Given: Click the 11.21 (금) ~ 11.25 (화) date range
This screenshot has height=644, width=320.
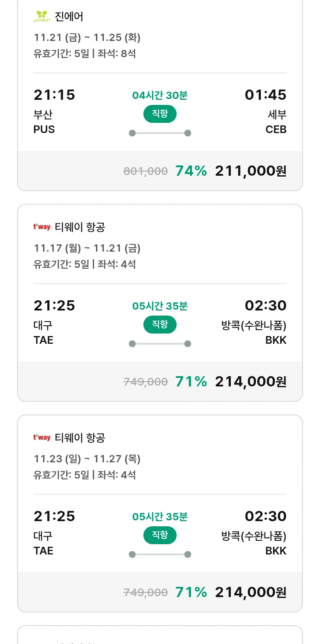Looking at the screenshot, I should tap(87, 38).
